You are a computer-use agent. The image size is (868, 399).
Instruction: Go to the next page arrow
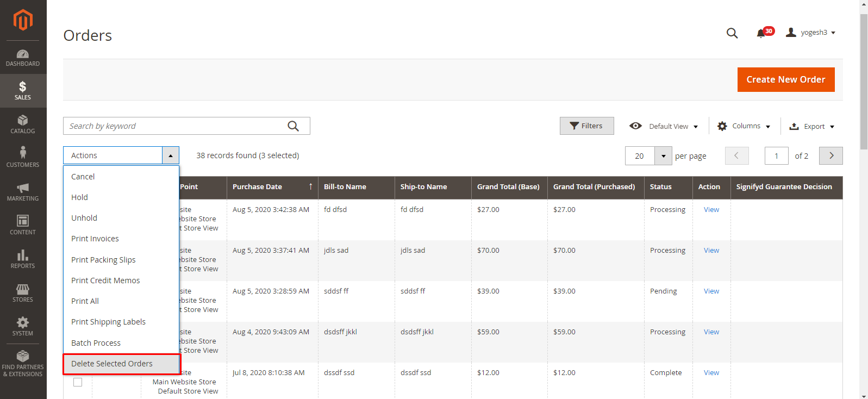click(x=831, y=155)
